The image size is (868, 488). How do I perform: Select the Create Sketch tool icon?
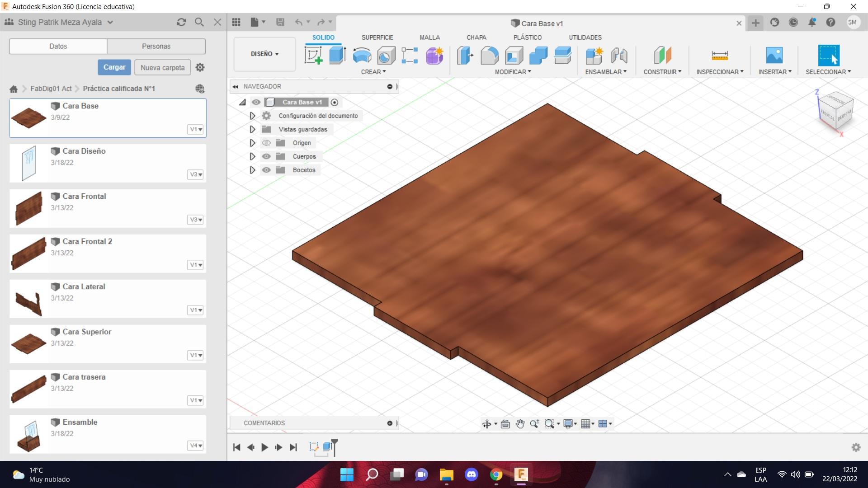tap(313, 55)
